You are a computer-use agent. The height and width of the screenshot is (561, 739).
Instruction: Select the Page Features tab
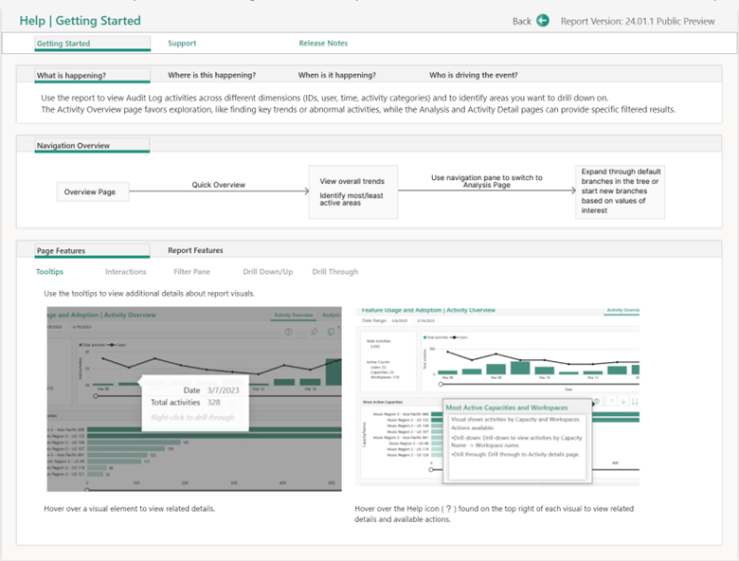59,250
